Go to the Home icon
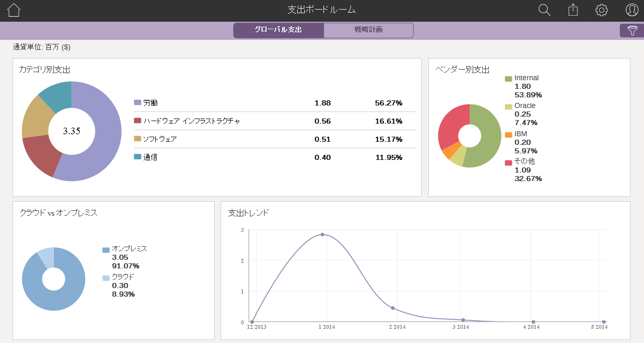This screenshot has width=644, height=343. 14,10
